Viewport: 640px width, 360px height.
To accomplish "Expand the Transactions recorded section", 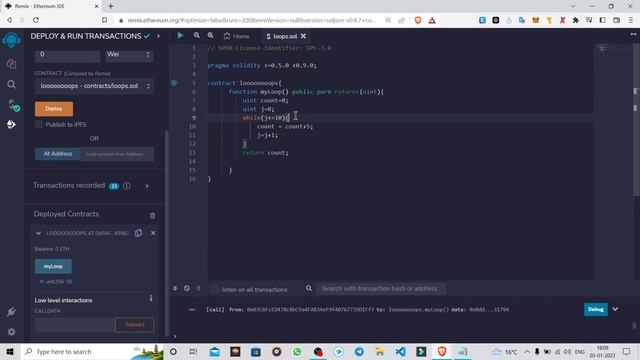I will pyautogui.click(x=147, y=186).
